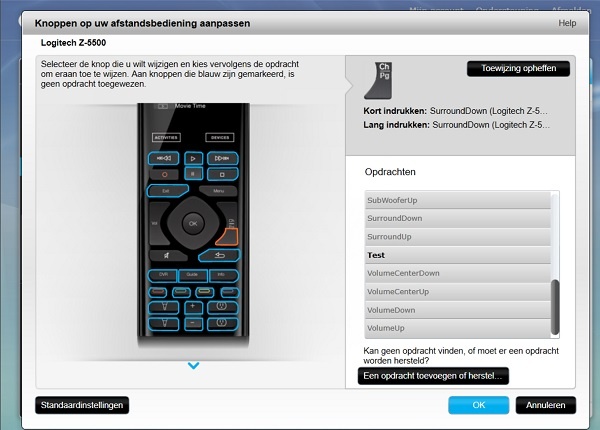600x430 pixels.
Task: Choose the Test command in the list
Action: (x=458, y=255)
